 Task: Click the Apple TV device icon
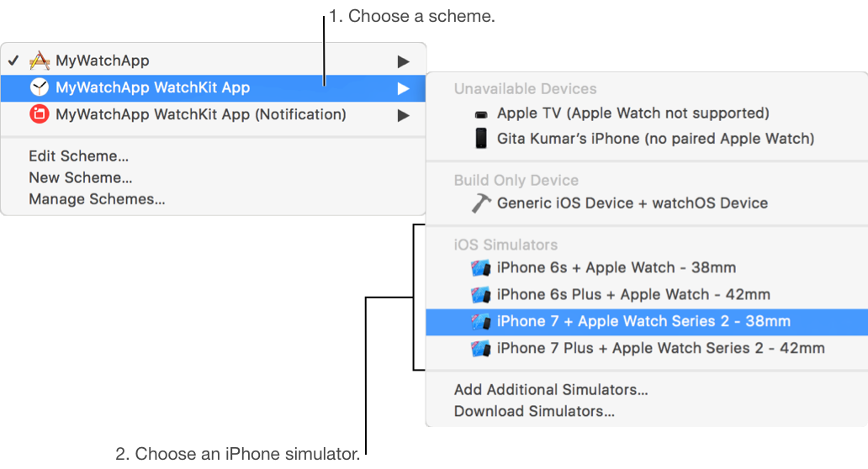pyautogui.click(x=480, y=113)
